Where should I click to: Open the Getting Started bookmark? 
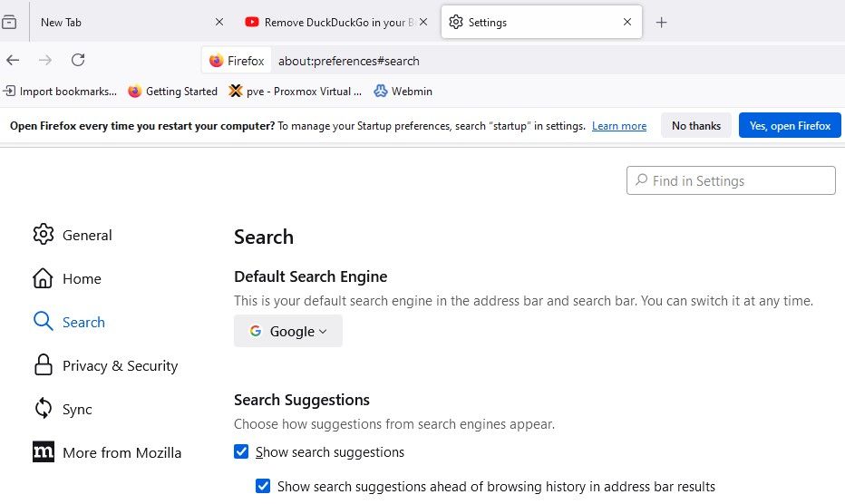point(172,91)
